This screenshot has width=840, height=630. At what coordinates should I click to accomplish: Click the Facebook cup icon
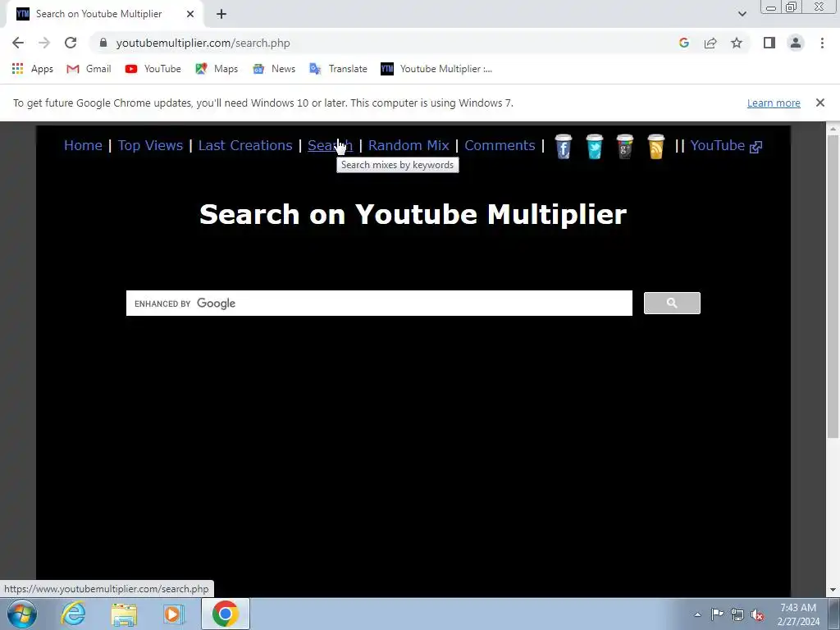point(563,146)
